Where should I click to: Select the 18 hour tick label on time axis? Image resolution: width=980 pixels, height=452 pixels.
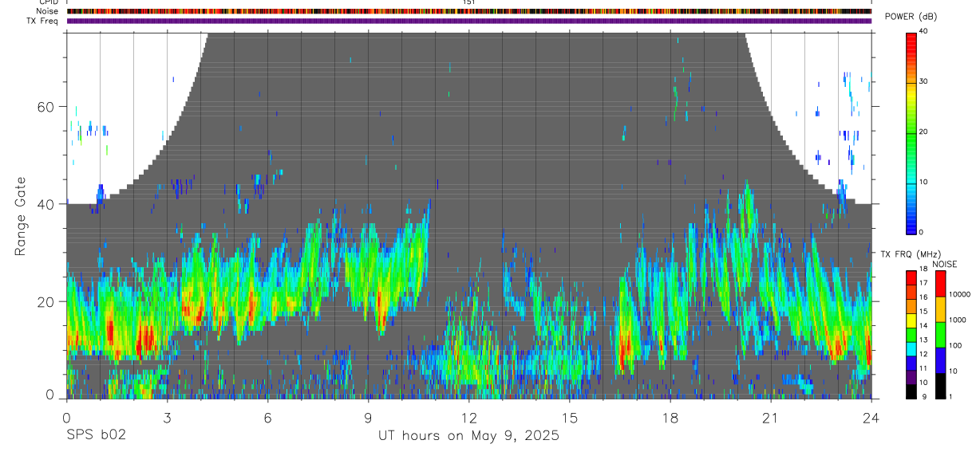(670, 418)
